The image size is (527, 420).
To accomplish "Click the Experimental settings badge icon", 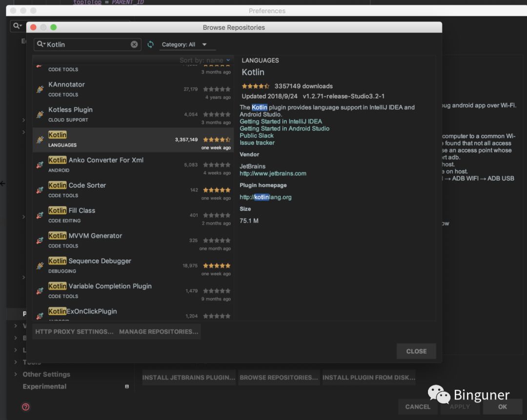I will (127, 386).
